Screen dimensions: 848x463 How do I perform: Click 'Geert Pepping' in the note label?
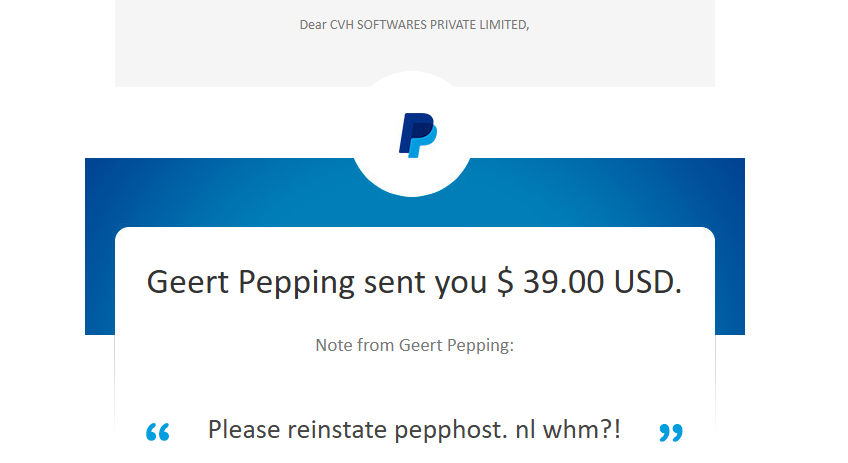[x=456, y=345]
